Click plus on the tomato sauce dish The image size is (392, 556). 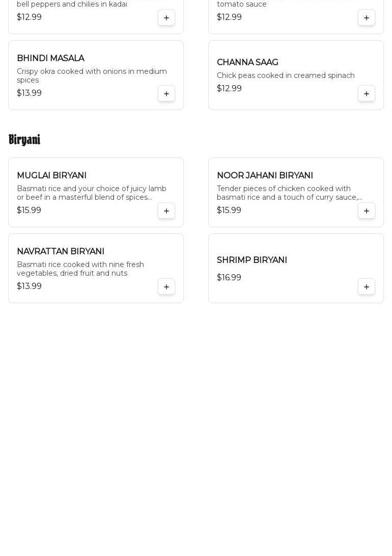[367, 18]
